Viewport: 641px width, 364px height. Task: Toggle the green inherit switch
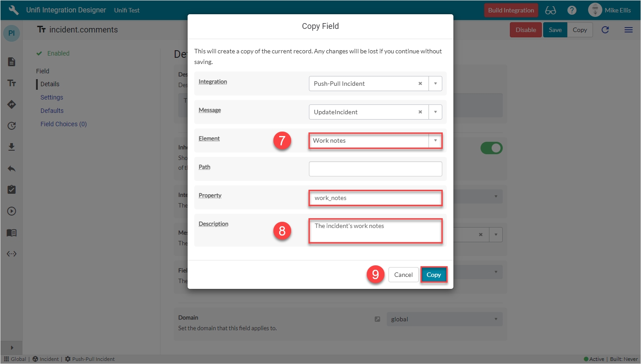tap(491, 148)
